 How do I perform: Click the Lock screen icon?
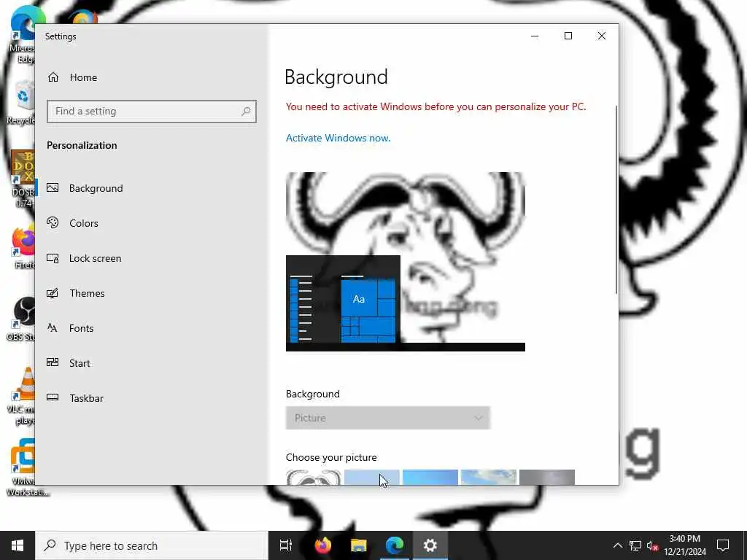pos(53,258)
